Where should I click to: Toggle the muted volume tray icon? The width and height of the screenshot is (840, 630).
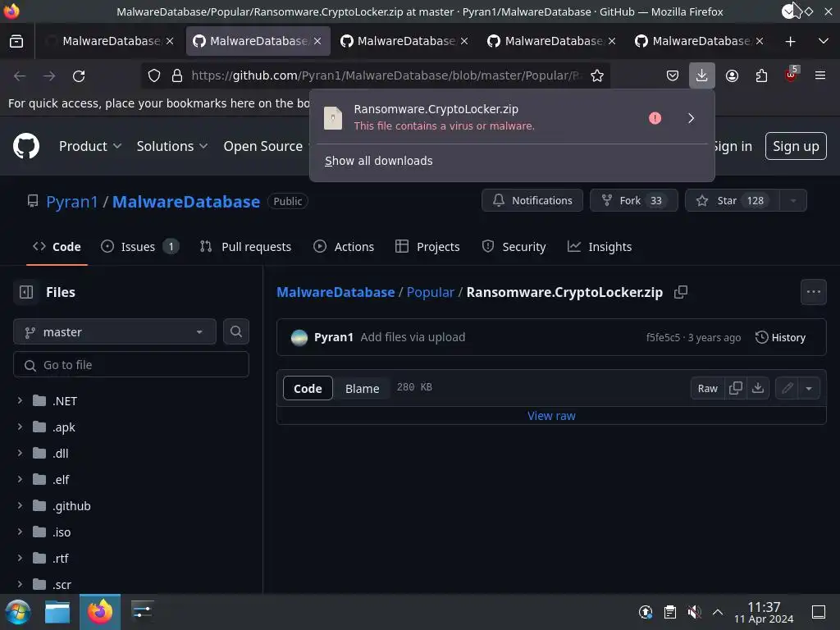pyautogui.click(x=694, y=612)
